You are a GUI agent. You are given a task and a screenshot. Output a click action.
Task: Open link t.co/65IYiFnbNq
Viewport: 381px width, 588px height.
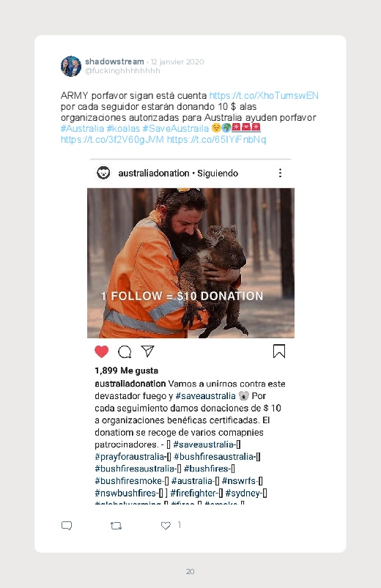pyautogui.click(x=217, y=140)
